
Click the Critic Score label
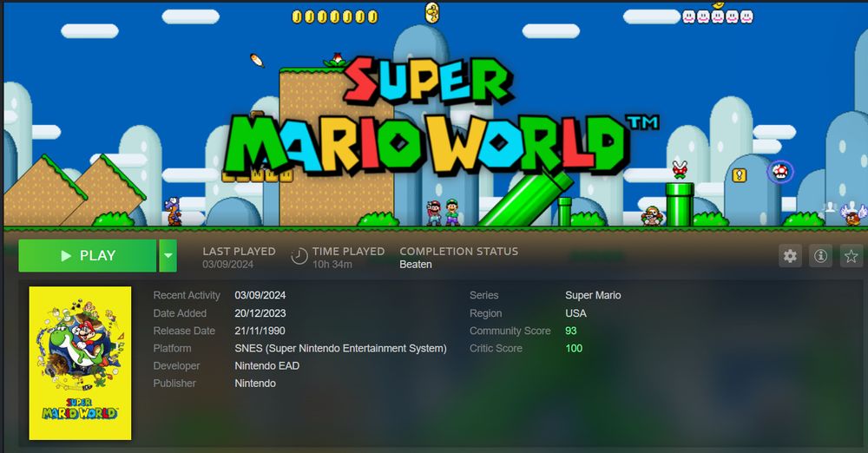click(x=496, y=348)
